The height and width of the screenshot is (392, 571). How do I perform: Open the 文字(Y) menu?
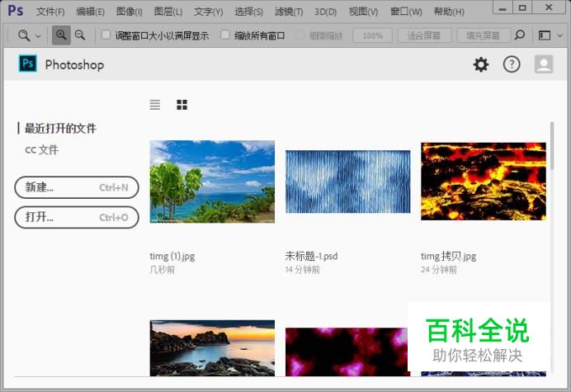point(208,12)
